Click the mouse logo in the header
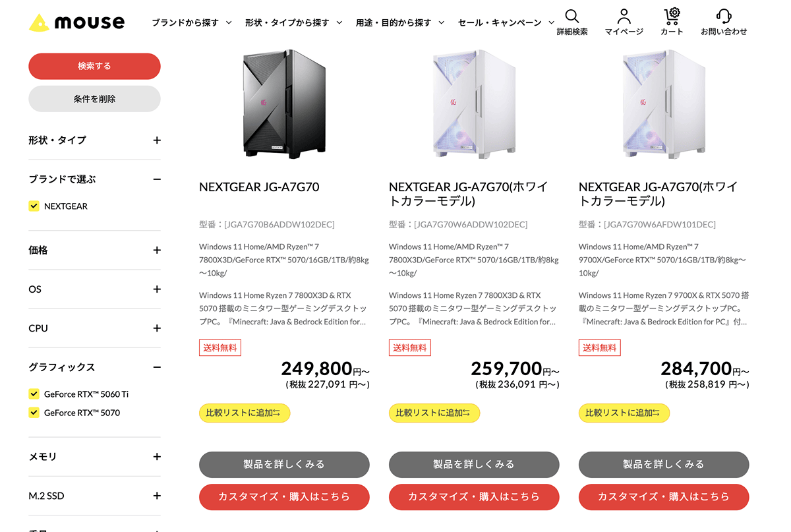The image size is (791, 532). point(76,22)
